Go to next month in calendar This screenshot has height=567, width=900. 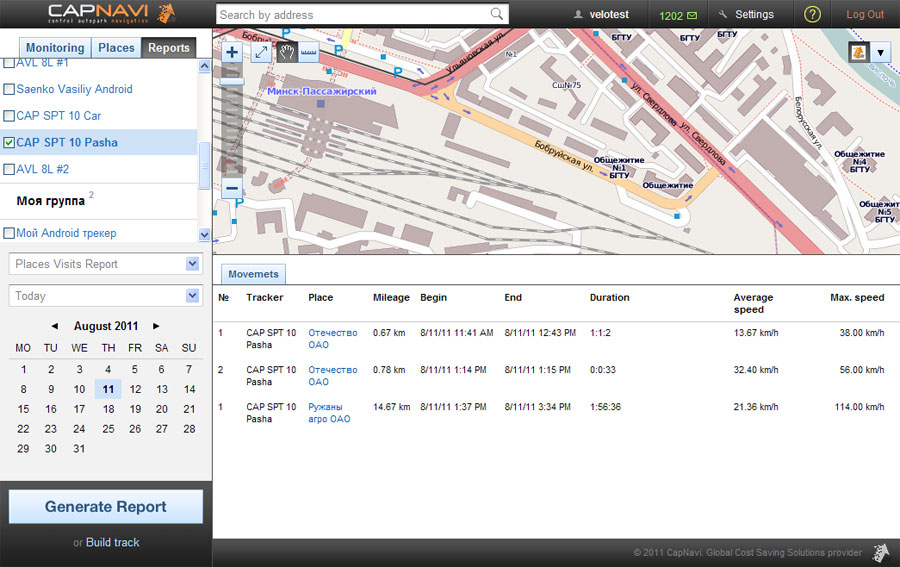(156, 326)
